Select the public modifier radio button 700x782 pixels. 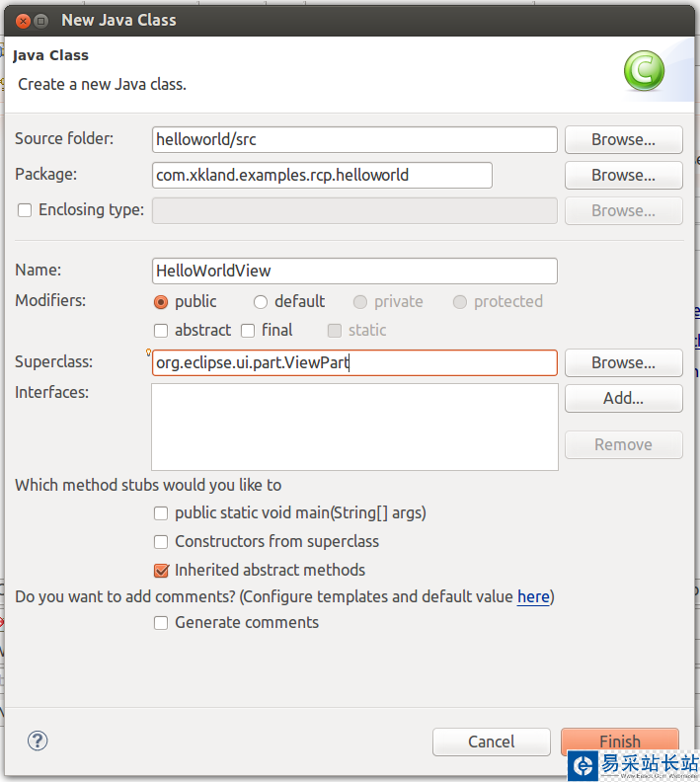[161, 302]
